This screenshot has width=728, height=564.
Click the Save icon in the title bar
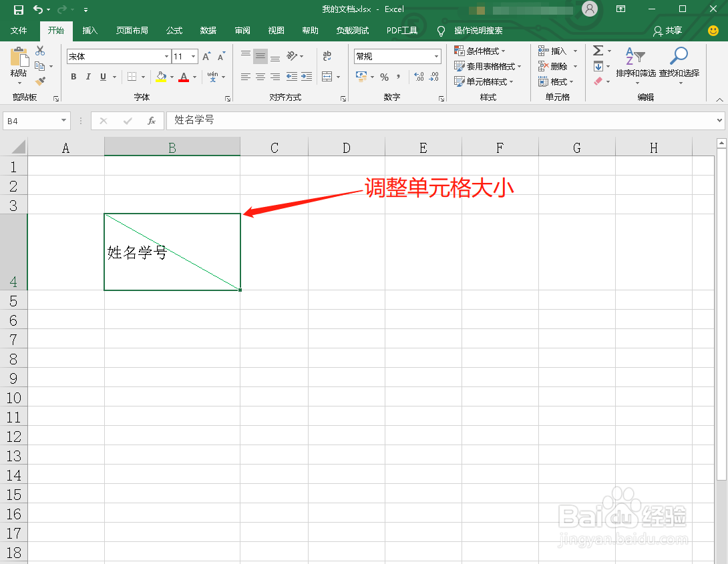pos(19,10)
